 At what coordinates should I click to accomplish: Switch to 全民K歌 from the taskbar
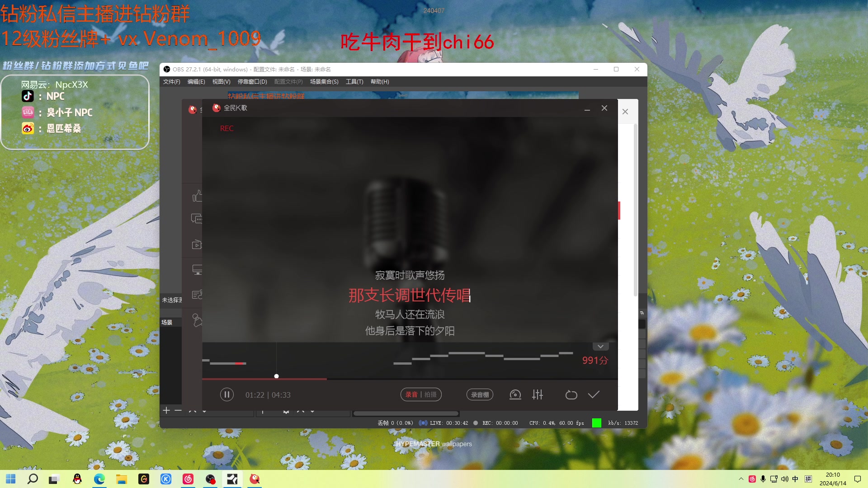click(255, 479)
